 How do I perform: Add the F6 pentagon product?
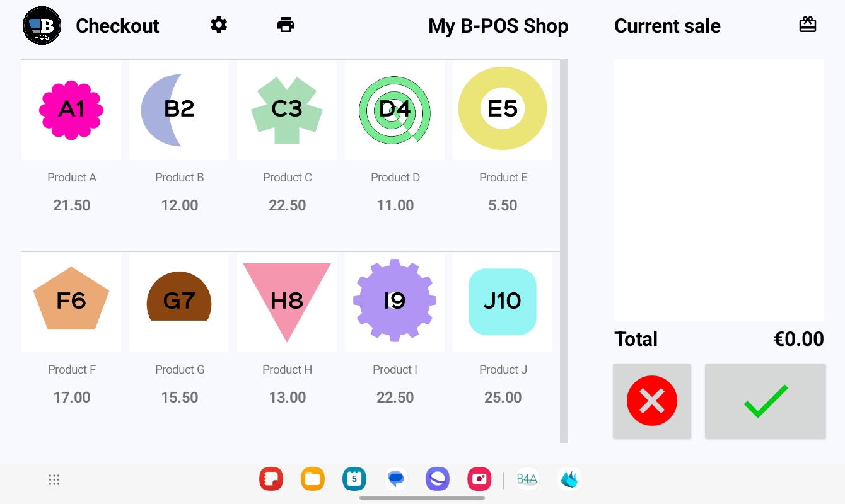tap(71, 302)
